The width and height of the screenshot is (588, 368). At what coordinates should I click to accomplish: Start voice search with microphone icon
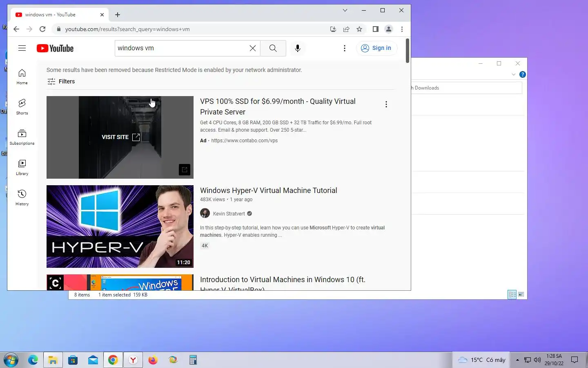(x=298, y=48)
